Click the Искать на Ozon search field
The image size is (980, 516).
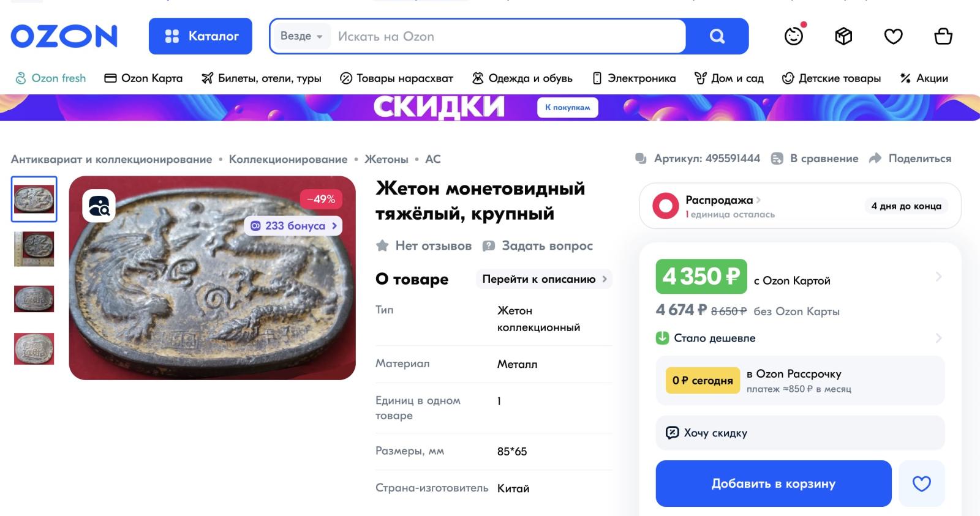(508, 36)
